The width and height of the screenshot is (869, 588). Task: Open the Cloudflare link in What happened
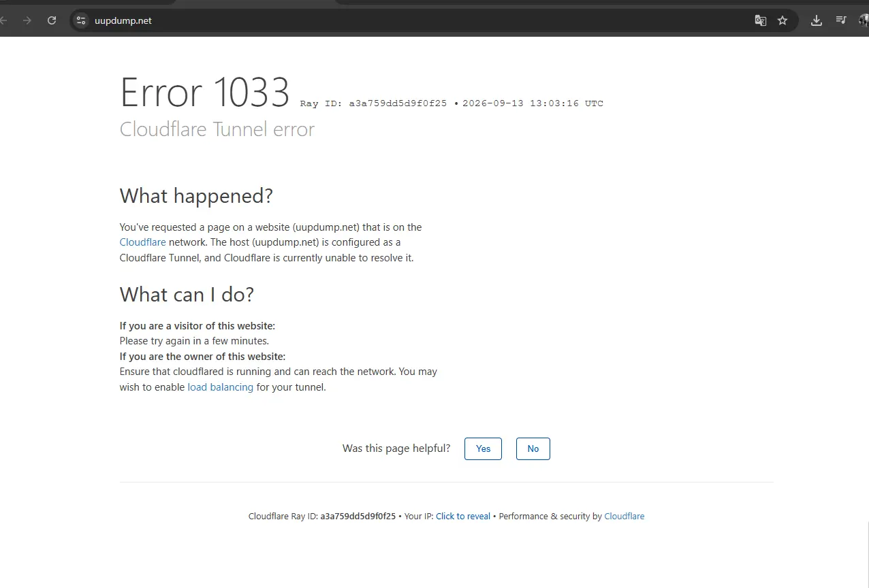(143, 242)
